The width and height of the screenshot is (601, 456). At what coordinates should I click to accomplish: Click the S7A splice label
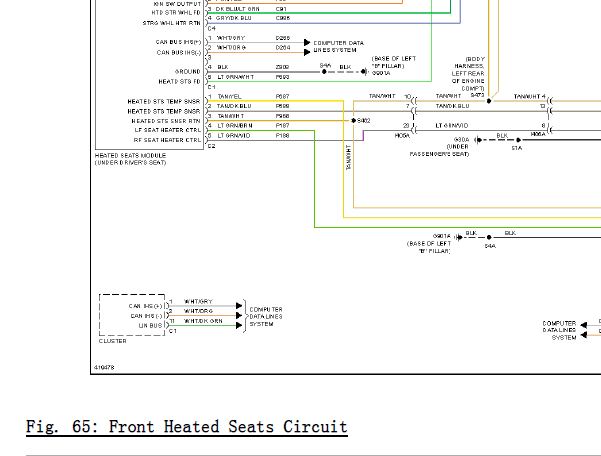(x=517, y=148)
